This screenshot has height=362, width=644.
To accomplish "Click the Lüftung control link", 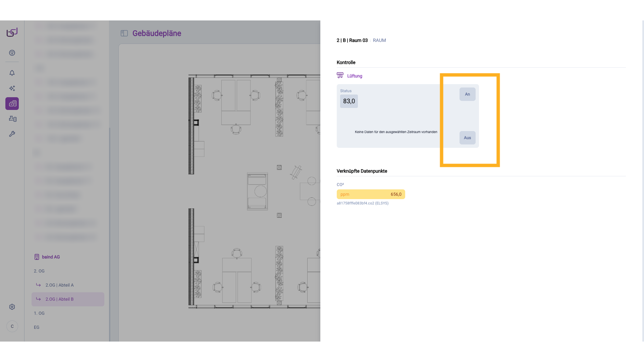I will [354, 76].
